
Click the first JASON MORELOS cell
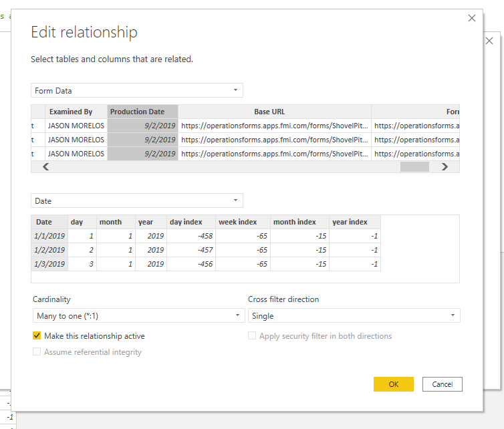[76, 126]
